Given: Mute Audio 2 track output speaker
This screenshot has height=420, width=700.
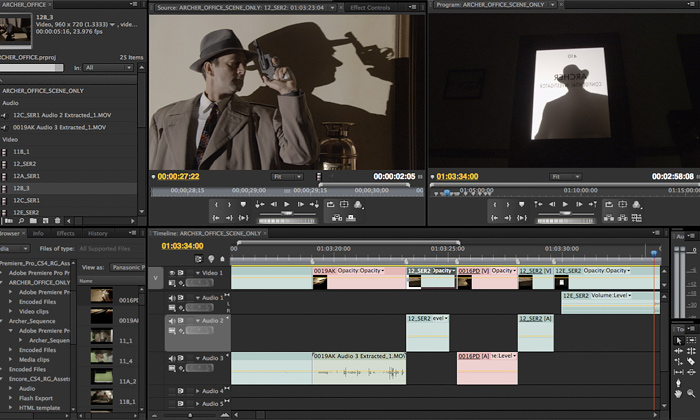Looking at the screenshot, I should 172,320.
